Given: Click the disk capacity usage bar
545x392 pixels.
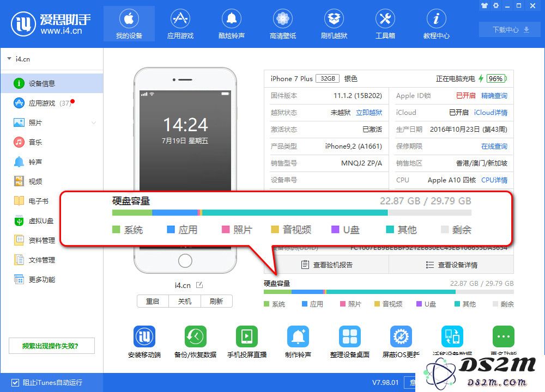Looking at the screenshot, I should tap(389, 292).
